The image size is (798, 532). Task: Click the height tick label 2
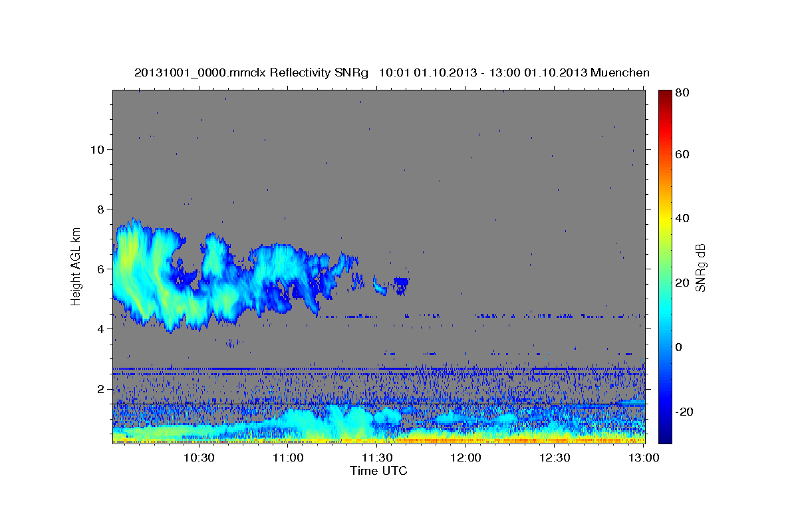coord(101,388)
